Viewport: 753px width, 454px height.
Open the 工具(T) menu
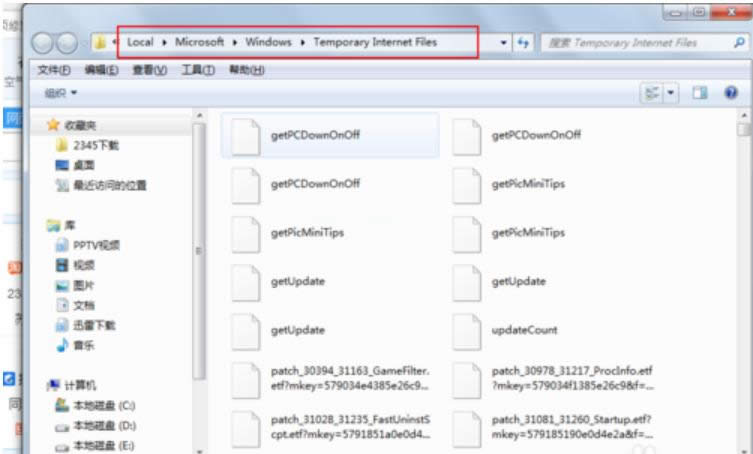tap(198, 70)
